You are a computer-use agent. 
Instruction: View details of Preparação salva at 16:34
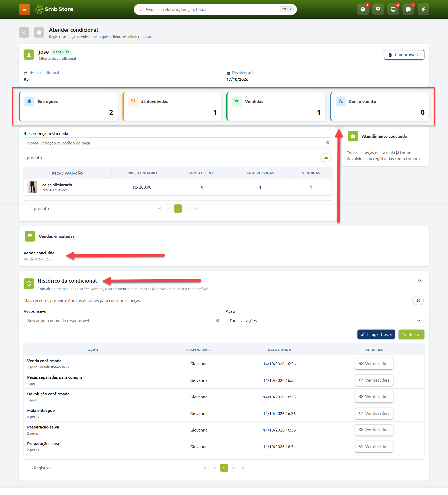tap(374, 446)
